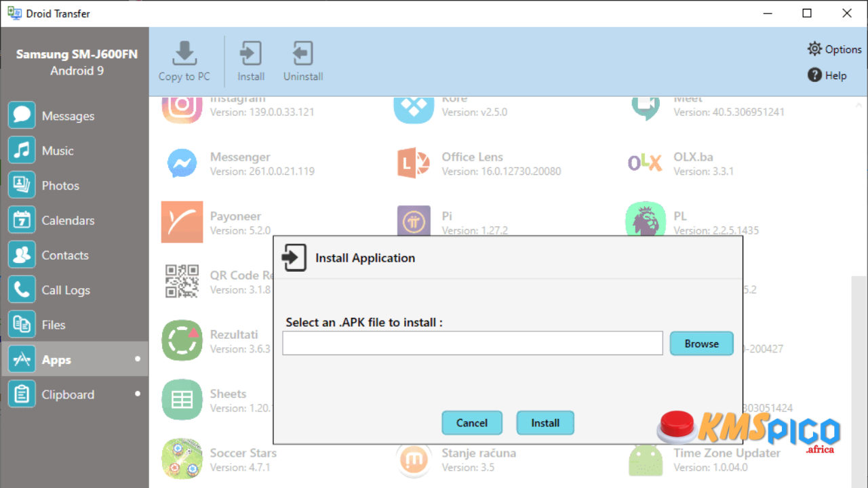Select the Apps sidebar item
Viewport: 868px width, 488px height.
point(75,359)
